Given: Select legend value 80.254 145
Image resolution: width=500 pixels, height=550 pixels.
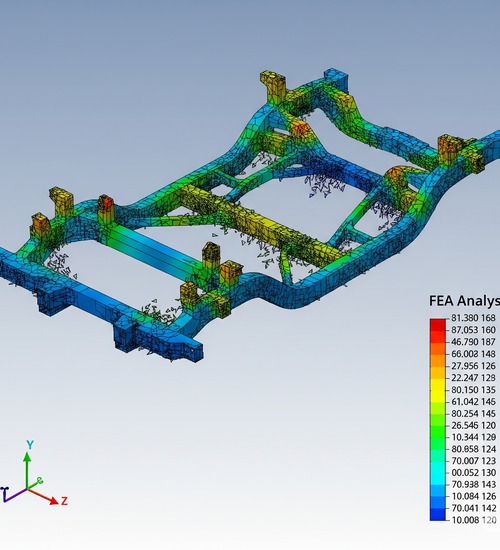Looking at the screenshot, I should tap(473, 413).
